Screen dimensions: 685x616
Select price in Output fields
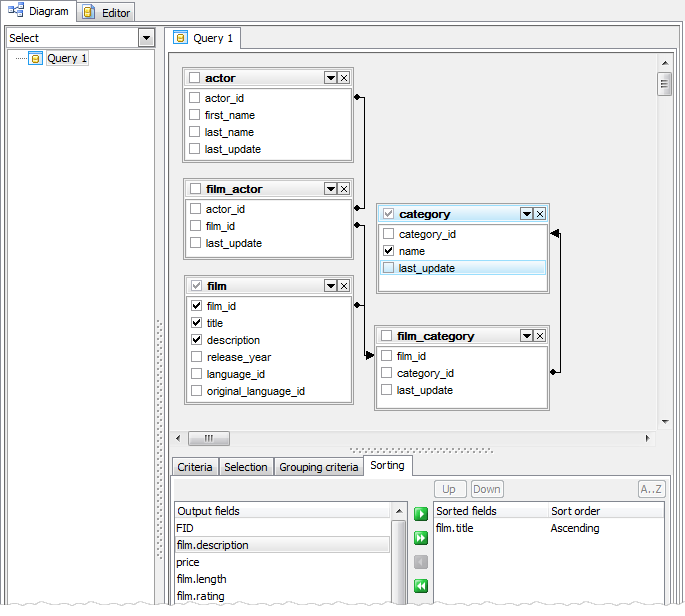pyautogui.click(x=282, y=562)
